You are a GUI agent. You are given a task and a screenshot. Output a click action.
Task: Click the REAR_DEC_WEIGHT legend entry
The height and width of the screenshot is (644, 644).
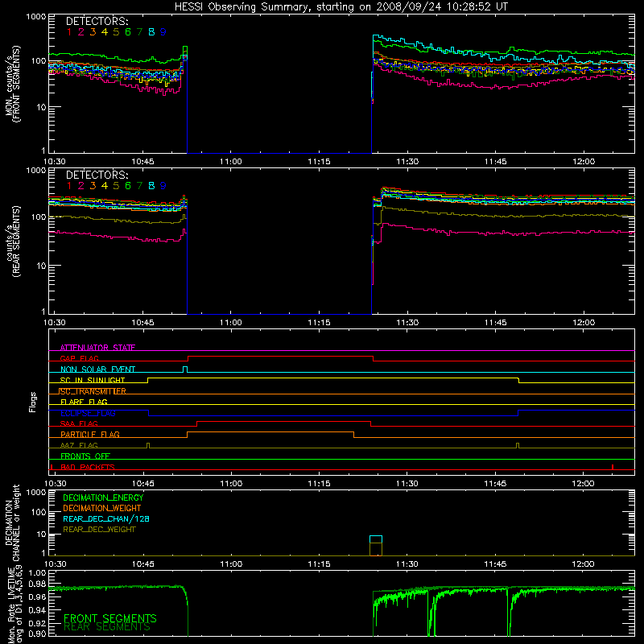[99, 530]
